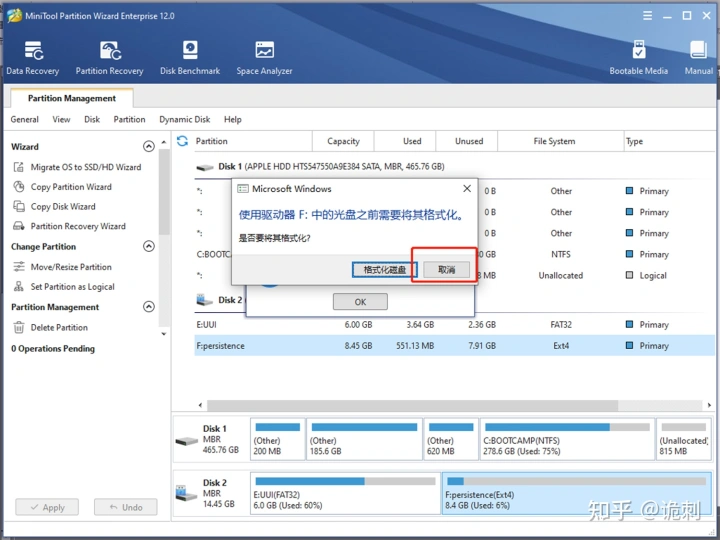Click the hamburger menu icon in the title bar
Screen dimensions: 720x540
pyautogui.click(x=647, y=16)
